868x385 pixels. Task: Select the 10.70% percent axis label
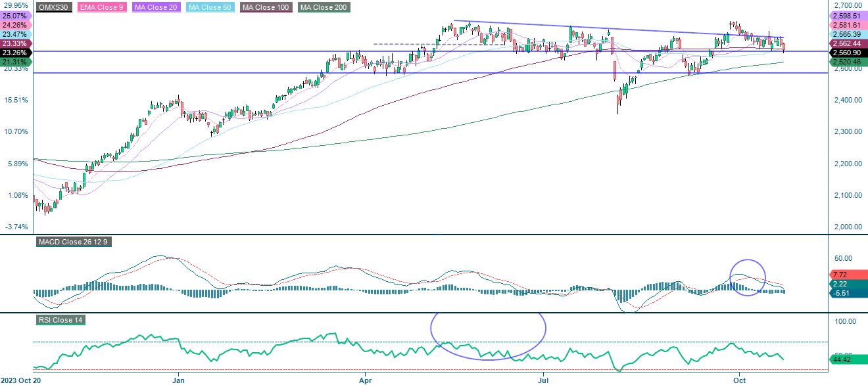14,131
